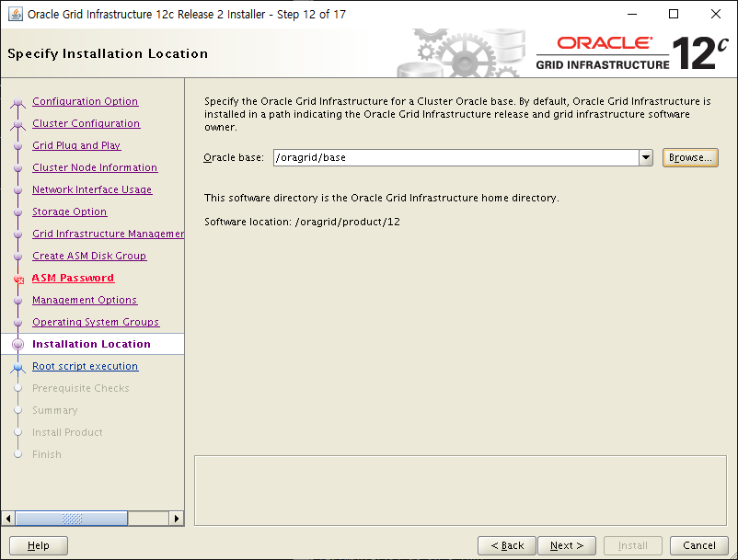Screen dimensions: 738x560
Task: Maximize the installer window
Action: (674, 14)
